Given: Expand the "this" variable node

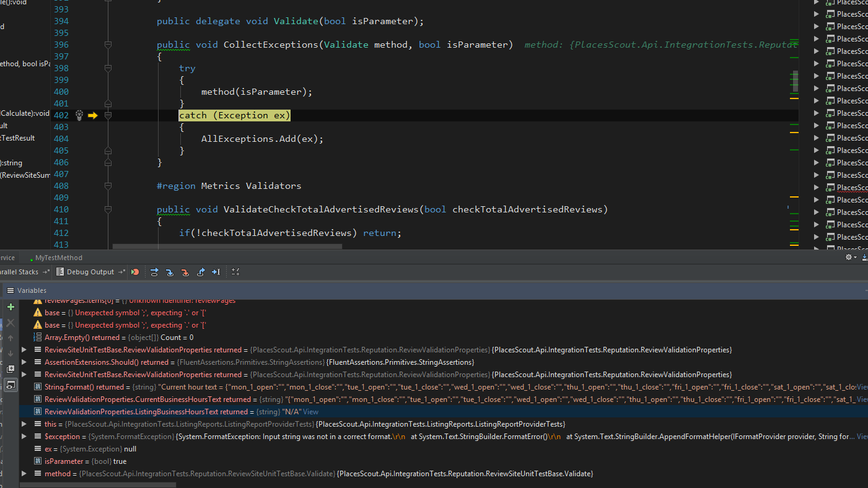Looking at the screenshot, I should coord(24,424).
